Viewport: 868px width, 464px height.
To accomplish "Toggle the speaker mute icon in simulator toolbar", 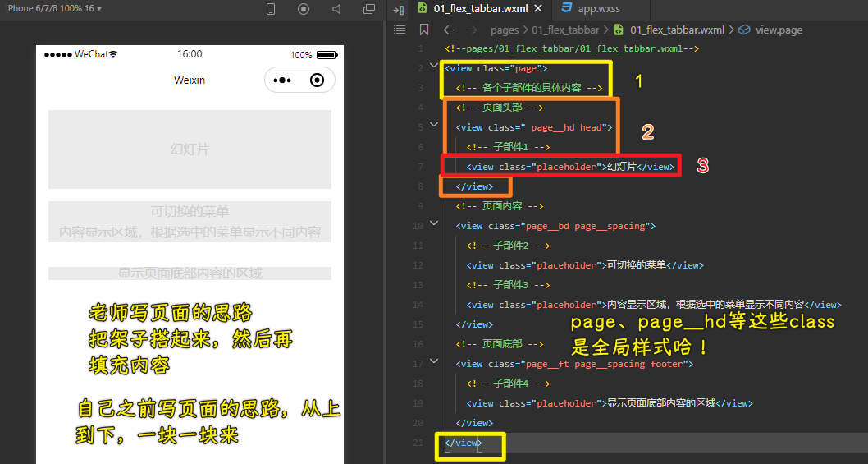I will [x=336, y=9].
